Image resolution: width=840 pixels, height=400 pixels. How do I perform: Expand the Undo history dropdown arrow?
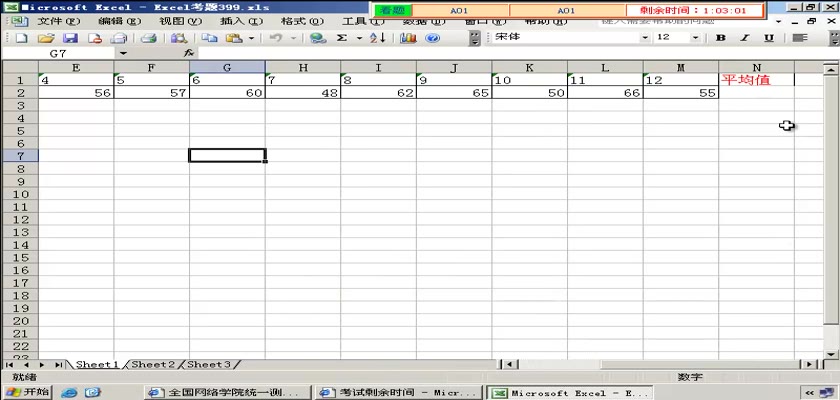294,38
